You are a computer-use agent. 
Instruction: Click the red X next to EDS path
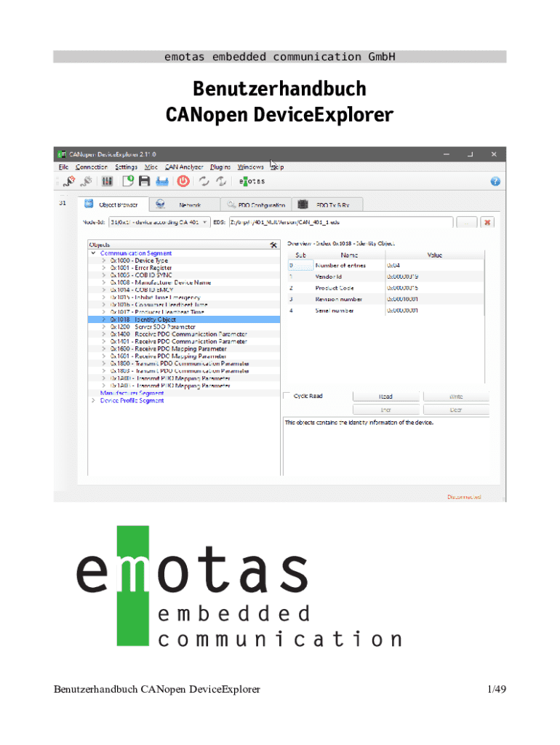tap(487, 222)
